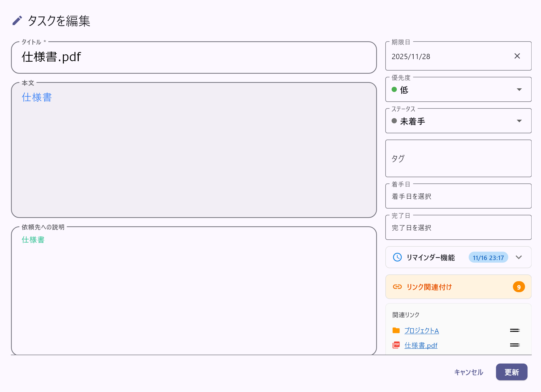Open the プロジェクトA related link

click(421, 330)
